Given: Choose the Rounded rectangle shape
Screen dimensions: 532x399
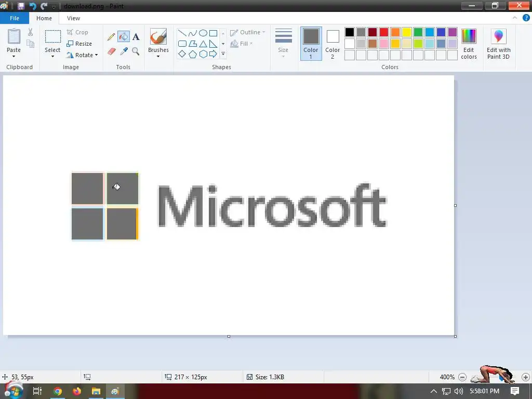Looking at the screenshot, I should tap(182, 44).
